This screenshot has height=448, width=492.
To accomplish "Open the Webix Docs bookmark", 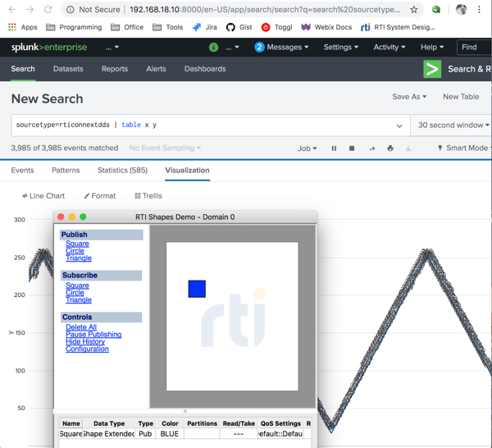I will tap(326, 27).
